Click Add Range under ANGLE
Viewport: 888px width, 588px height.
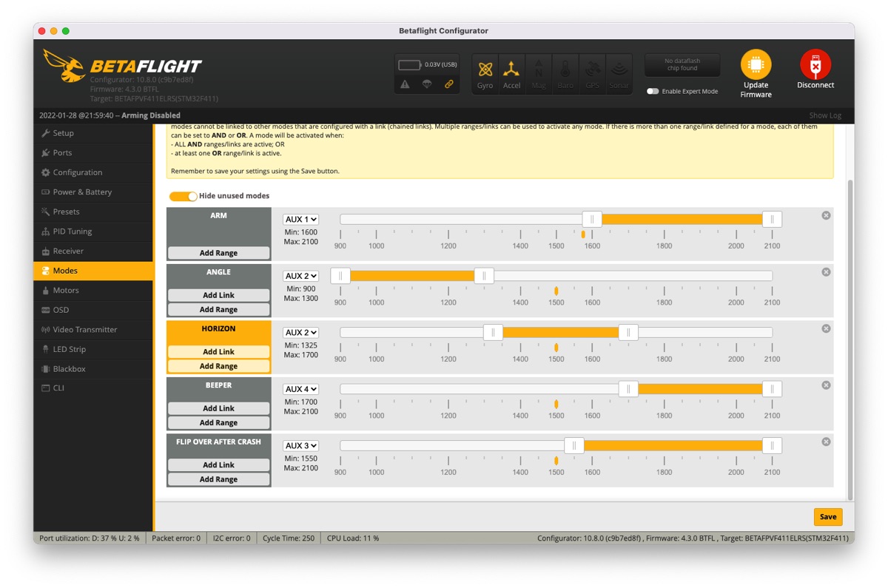pyautogui.click(x=218, y=310)
